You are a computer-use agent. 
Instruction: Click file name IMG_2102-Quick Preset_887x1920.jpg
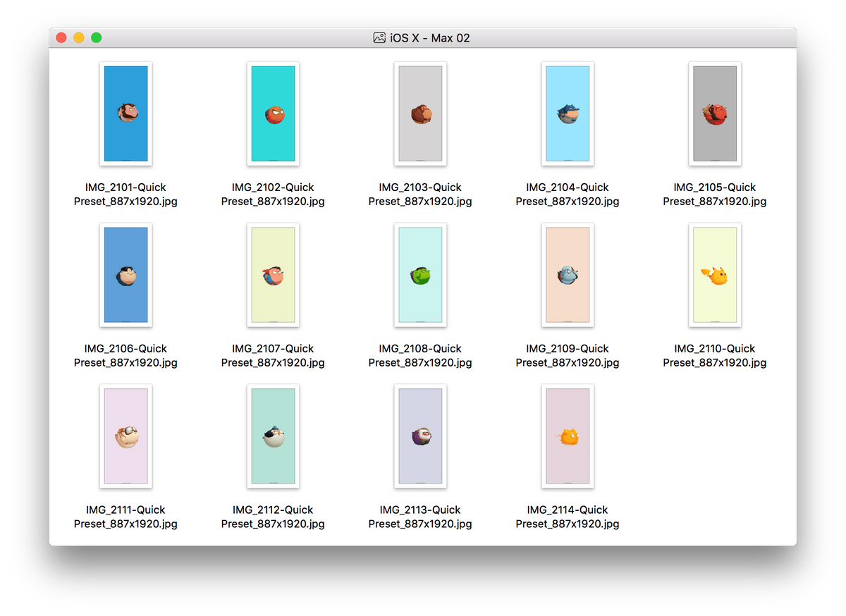(x=273, y=195)
